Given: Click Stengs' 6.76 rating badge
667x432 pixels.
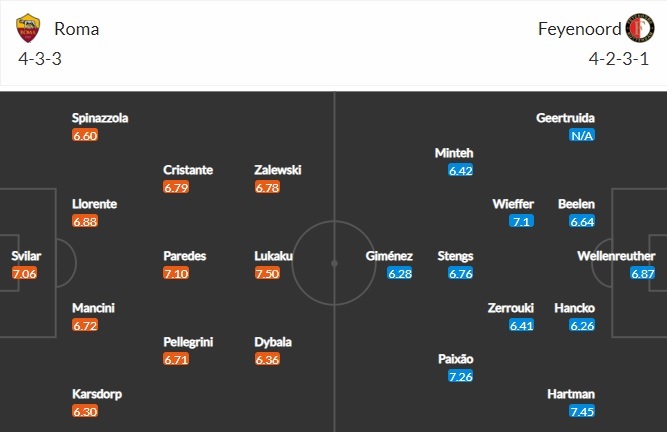Looking at the screenshot, I should tap(460, 273).
